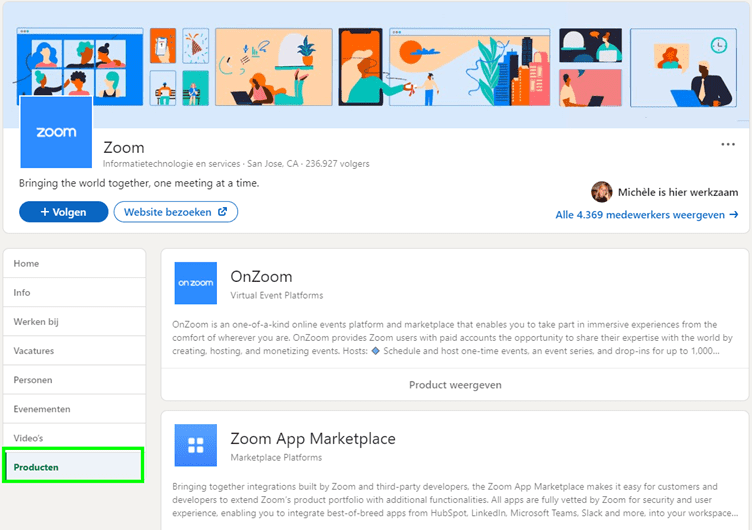
Task: Open the Evenementen tab
Action: coord(74,409)
